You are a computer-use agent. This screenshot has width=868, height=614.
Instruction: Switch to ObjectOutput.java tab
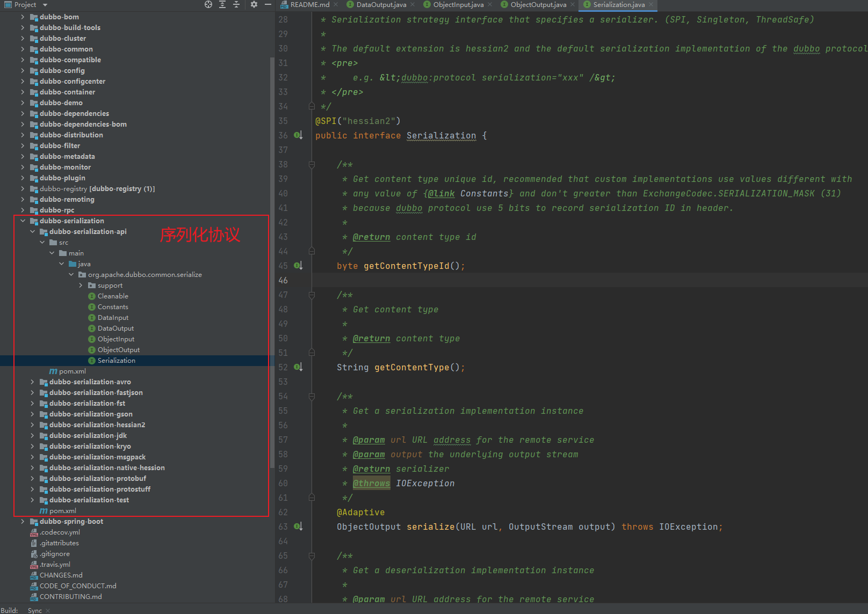538,5
